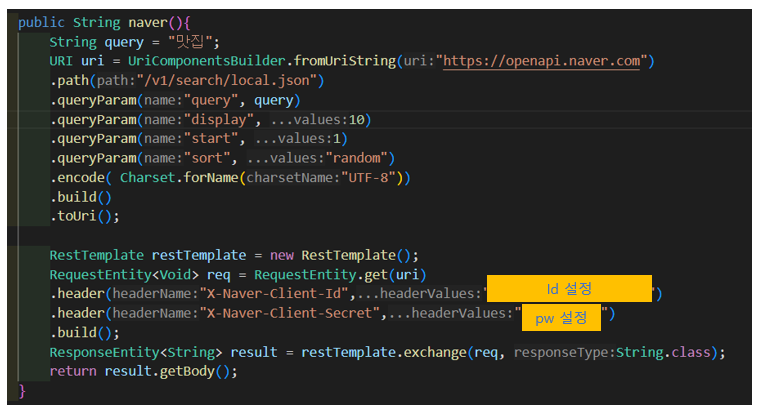This screenshot has height=411, width=760.
Task: Click the "start" parameter name string
Action: [211, 139]
